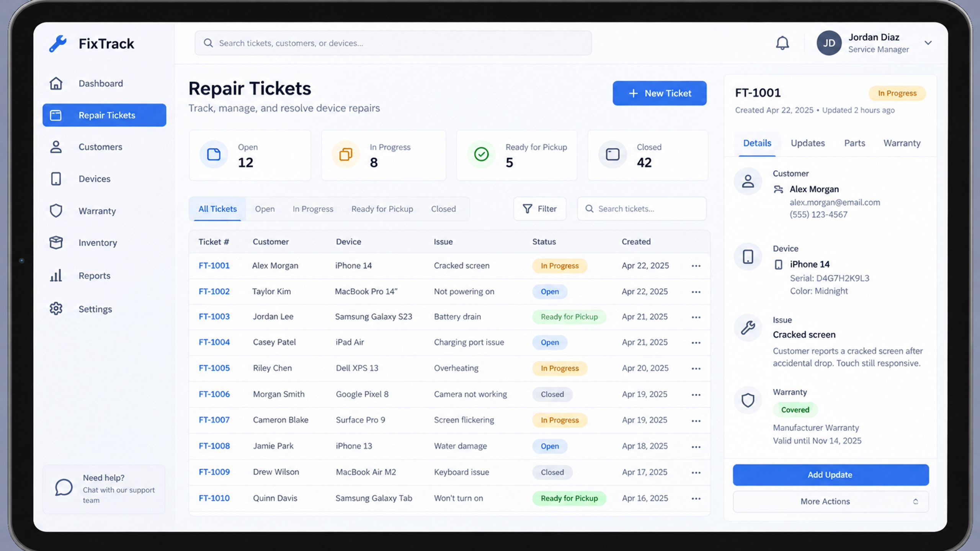Click the New Ticket button
Screen dimensions: 980x551
659,93
